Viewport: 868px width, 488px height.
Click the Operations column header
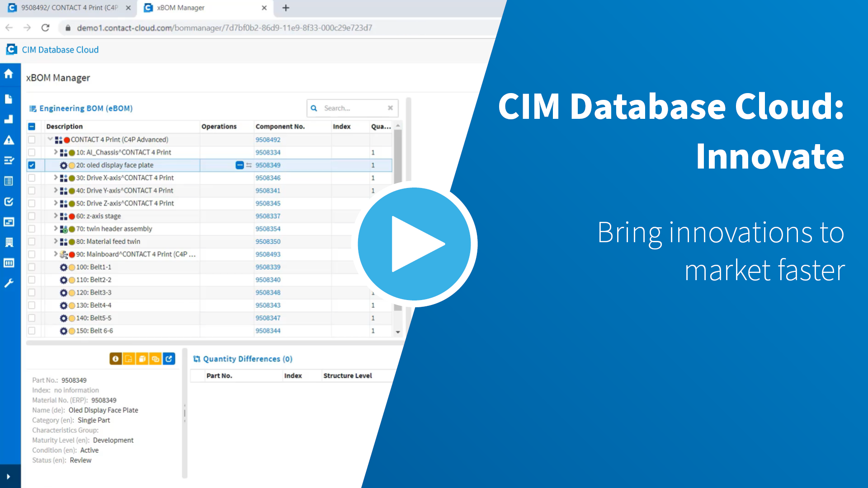[x=219, y=127]
